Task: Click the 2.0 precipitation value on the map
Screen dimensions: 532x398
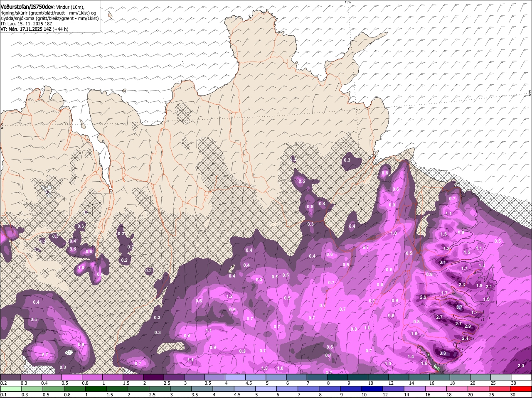Action: click(x=521, y=366)
